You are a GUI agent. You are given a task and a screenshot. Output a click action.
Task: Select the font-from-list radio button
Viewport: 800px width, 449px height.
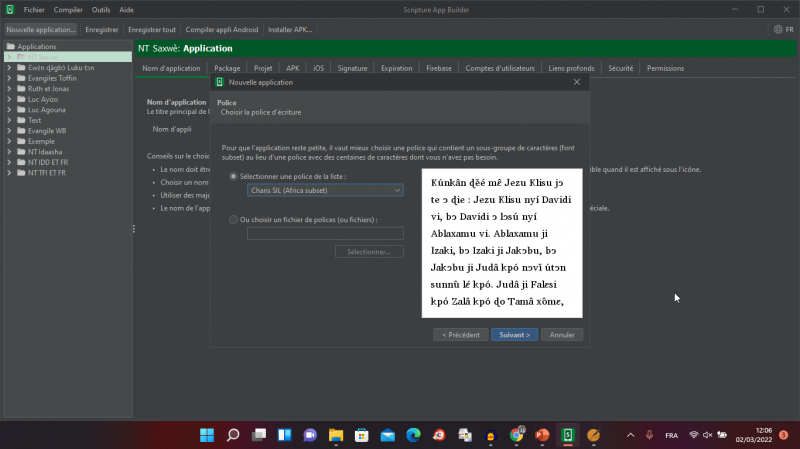click(x=233, y=176)
